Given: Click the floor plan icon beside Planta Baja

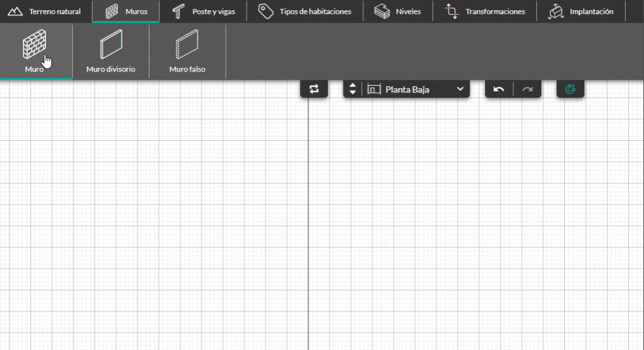Looking at the screenshot, I should (x=373, y=89).
